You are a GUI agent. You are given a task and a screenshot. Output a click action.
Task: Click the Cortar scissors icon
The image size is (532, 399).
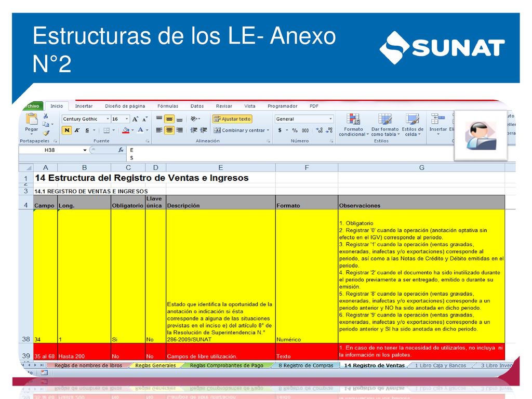[46, 116]
